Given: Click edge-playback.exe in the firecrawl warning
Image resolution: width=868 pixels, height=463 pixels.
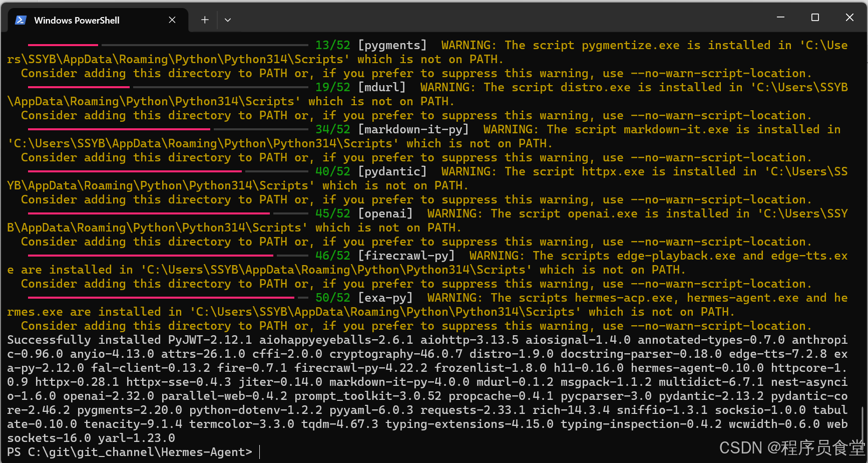Looking at the screenshot, I should 676,256.
